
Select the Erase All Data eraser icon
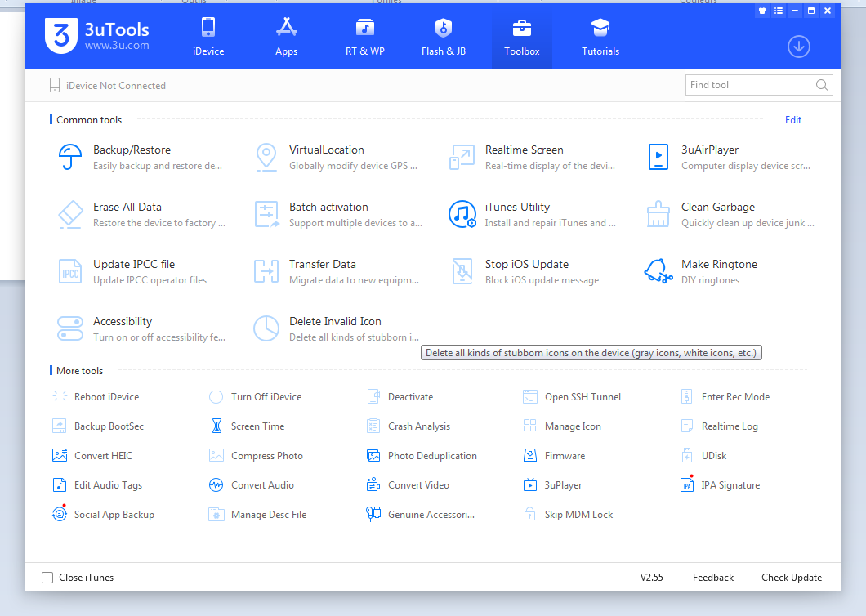point(70,214)
